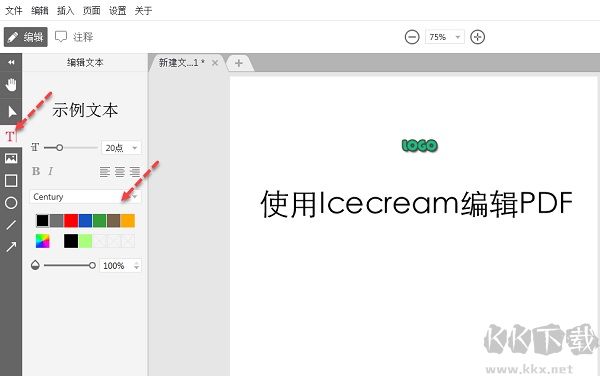Open the 关于 menu
600x376 pixels.
[x=143, y=10]
